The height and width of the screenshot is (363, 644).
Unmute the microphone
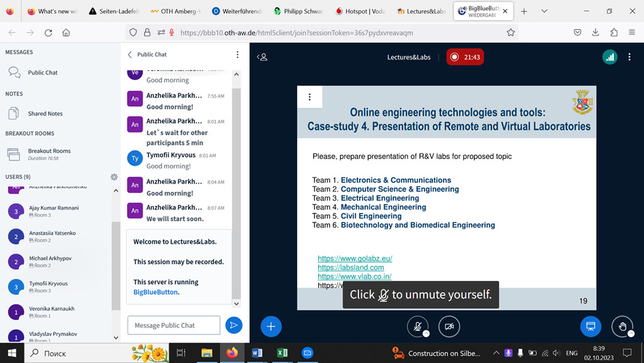coord(418,326)
